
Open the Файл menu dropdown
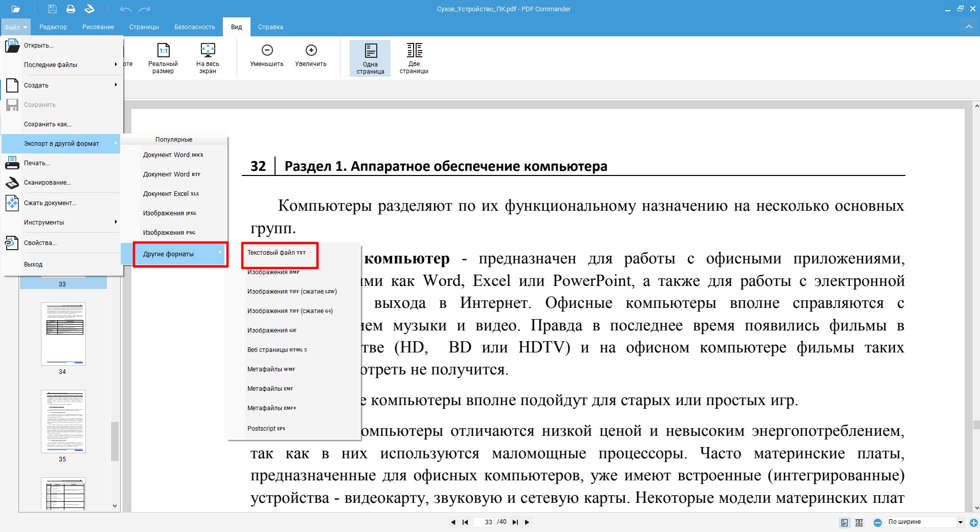(15, 27)
